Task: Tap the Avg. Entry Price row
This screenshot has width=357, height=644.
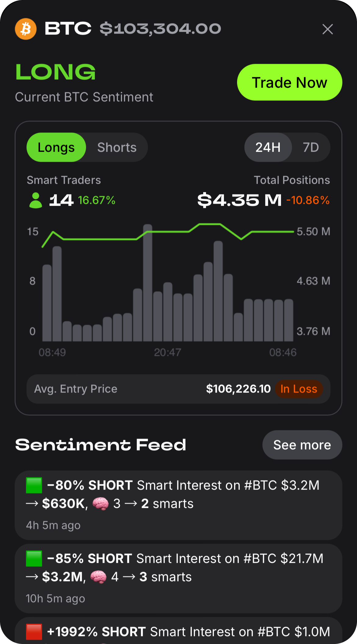Action: [x=122, y=389]
